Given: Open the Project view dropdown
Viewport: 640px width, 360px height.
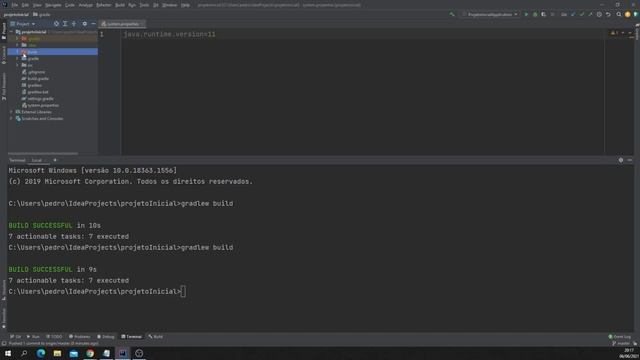Looking at the screenshot, I should [23, 24].
